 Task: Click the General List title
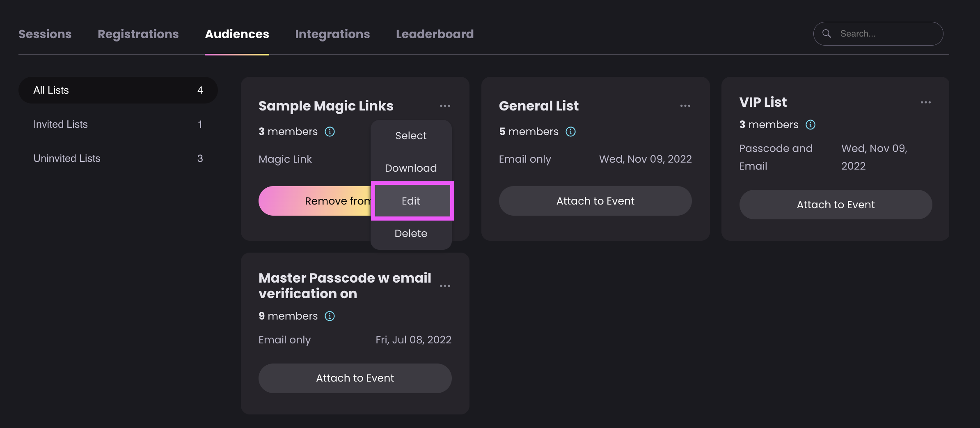[539, 106]
